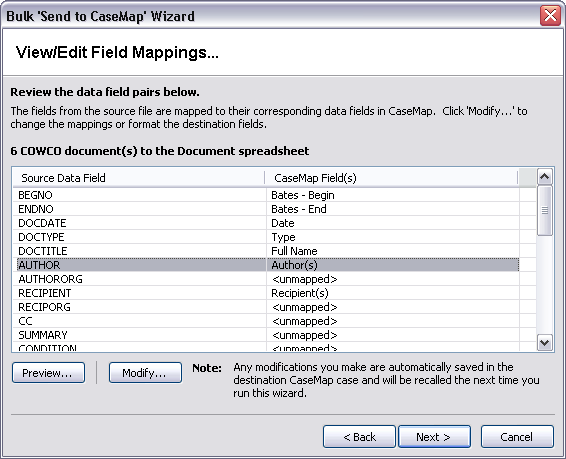
Task: Select the highlighted AUTHOR row
Action: tap(268, 265)
